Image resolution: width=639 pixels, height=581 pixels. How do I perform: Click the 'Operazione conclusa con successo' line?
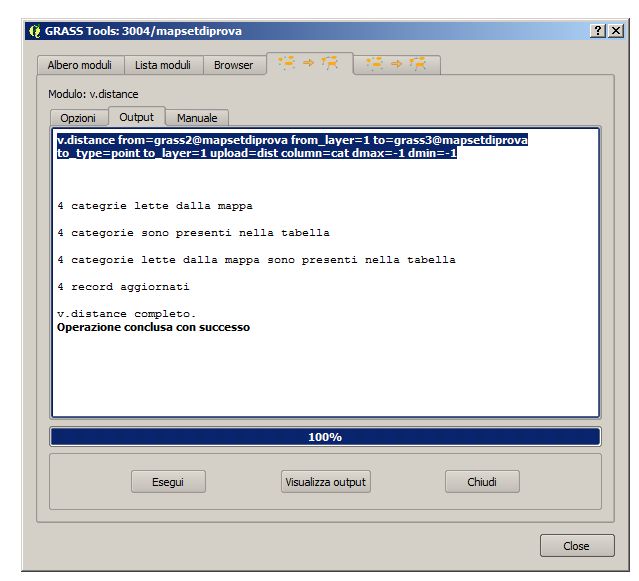tap(153, 327)
